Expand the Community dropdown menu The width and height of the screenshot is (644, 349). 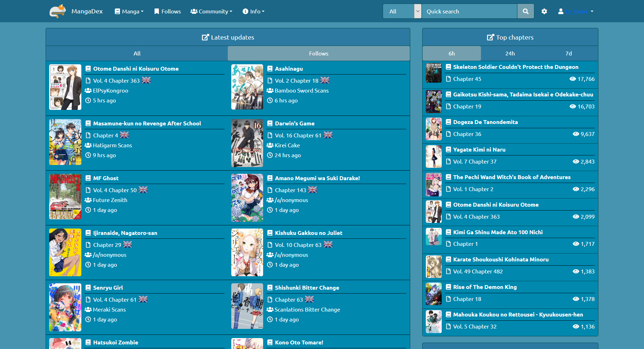pos(211,11)
